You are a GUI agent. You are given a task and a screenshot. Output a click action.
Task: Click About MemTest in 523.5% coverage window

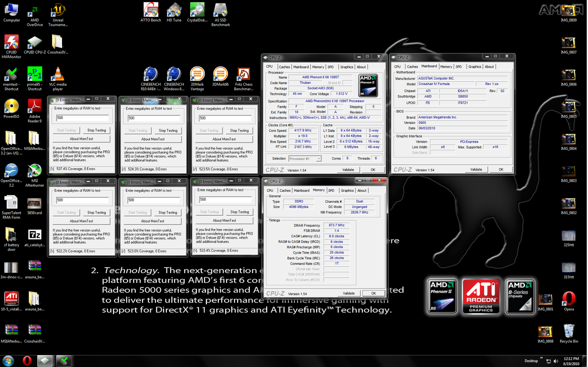(x=224, y=139)
